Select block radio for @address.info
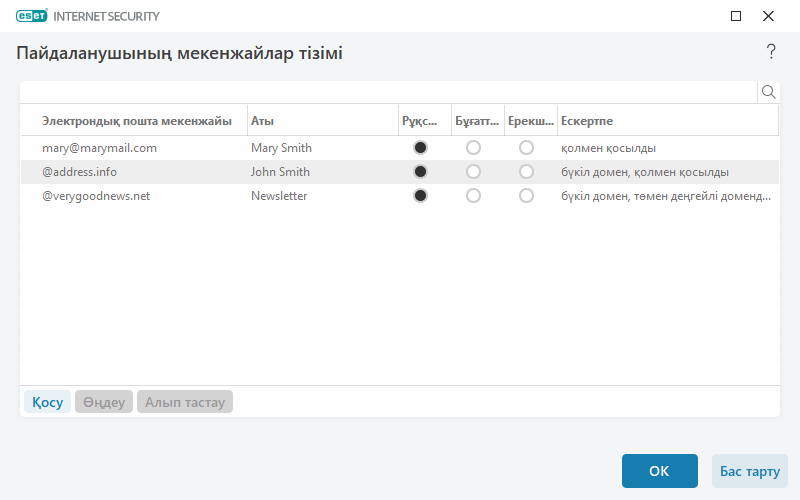The width and height of the screenshot is (800, 500). (473, 172)
